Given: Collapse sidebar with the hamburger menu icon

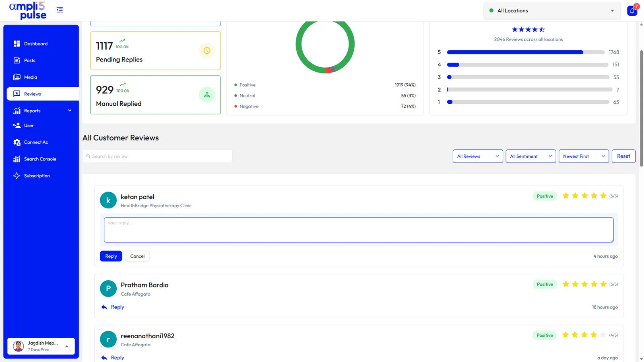Looking at the screenshot, I should 60,10.
